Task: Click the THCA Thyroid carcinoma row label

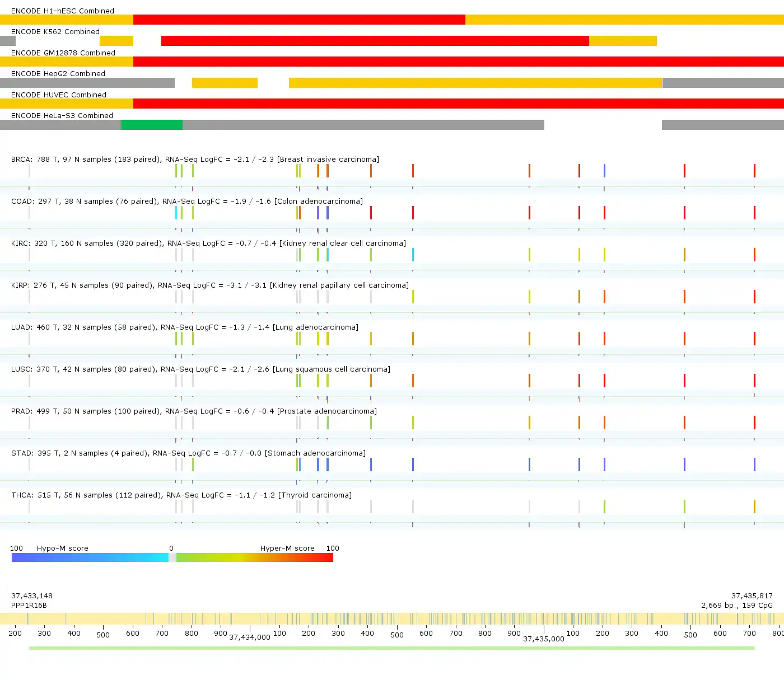Action: pyautogui.click(x=181, y=495)
